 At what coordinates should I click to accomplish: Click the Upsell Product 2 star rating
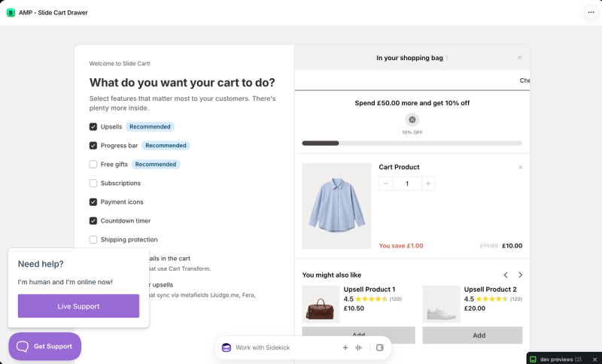492,299
